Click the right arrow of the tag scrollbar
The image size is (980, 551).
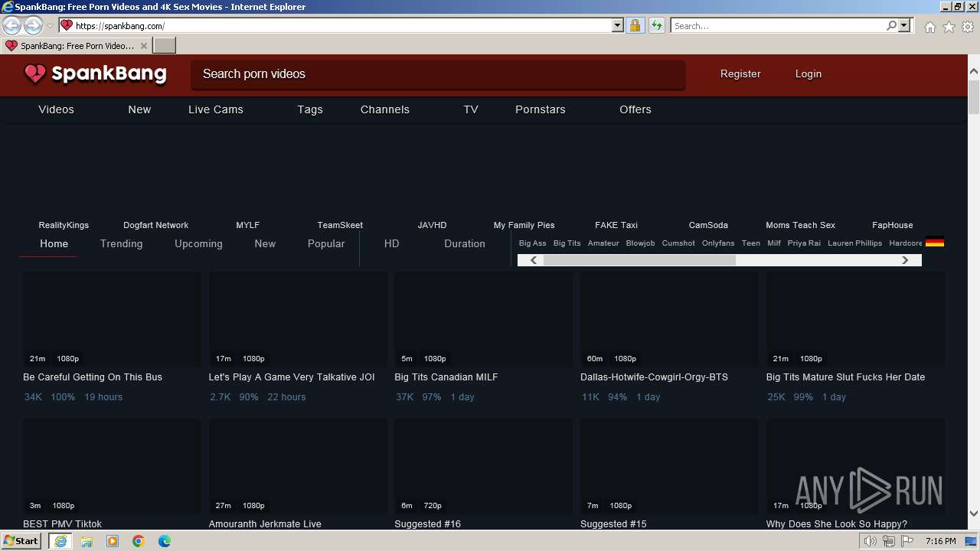coord(905,260)
